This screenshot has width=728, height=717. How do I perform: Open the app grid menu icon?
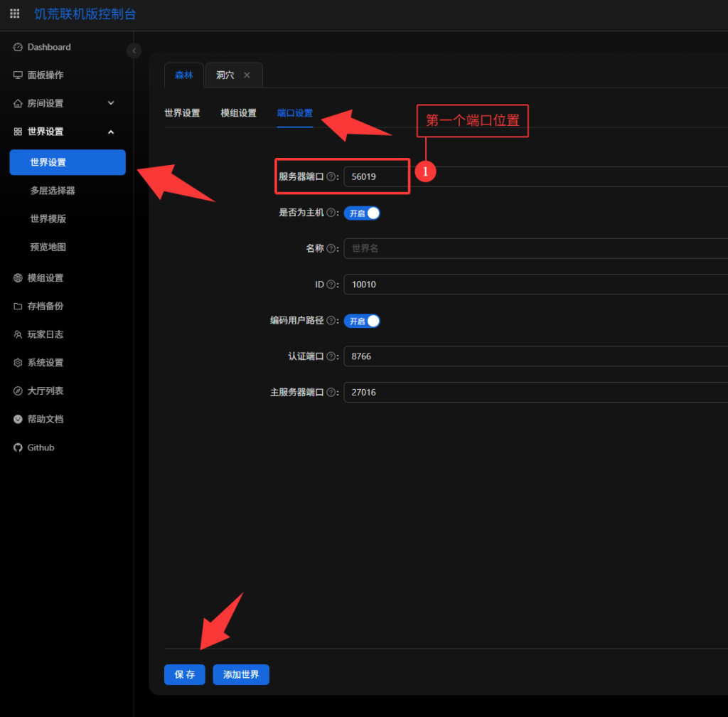pyautogui.click(x=15, y=14)
